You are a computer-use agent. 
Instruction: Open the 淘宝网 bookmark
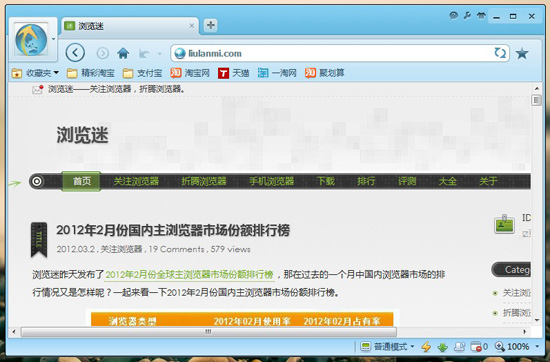190,73
